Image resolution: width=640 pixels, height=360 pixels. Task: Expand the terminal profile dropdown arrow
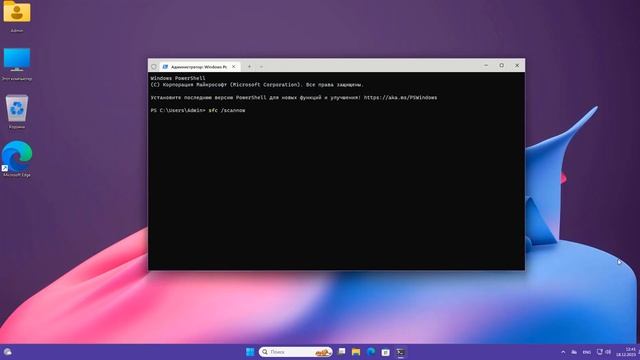(261, 67)
